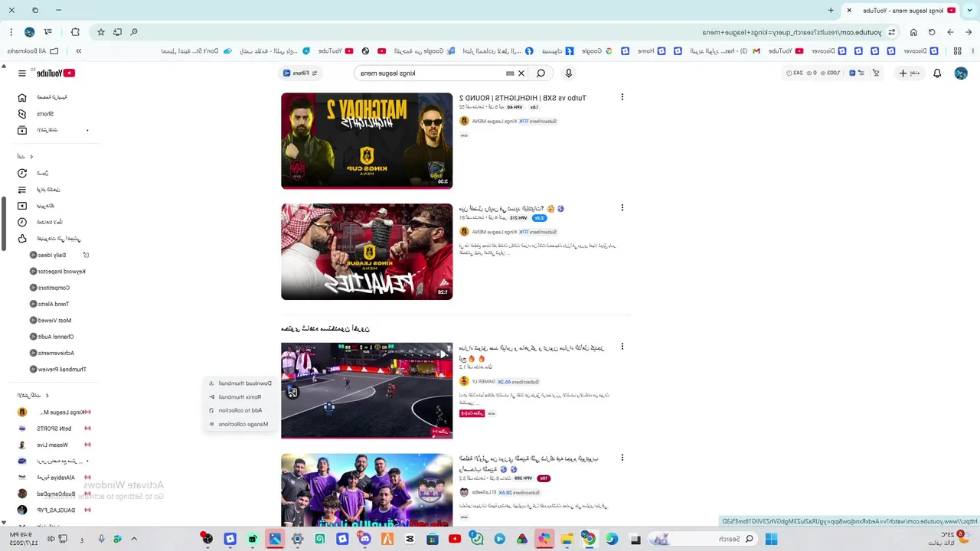Select Add to collection in the popup menu
Viewport: 980px width, 551px height.
240,410
